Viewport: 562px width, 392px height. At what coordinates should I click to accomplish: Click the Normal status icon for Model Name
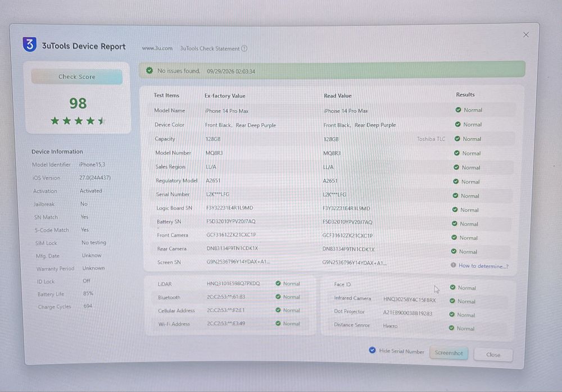(x=458, y=110)
